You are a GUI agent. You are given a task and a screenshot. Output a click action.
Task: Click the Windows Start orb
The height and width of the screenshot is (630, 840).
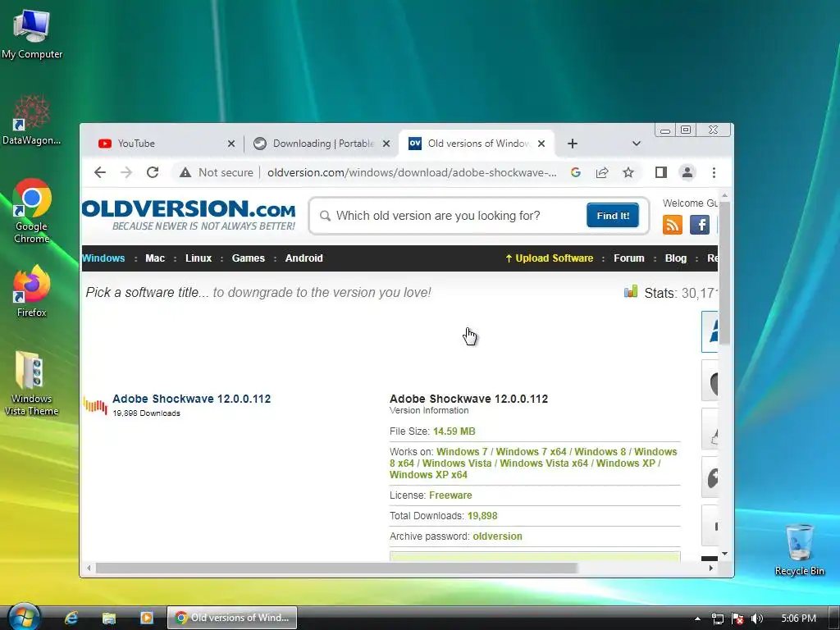click(24, 617)
